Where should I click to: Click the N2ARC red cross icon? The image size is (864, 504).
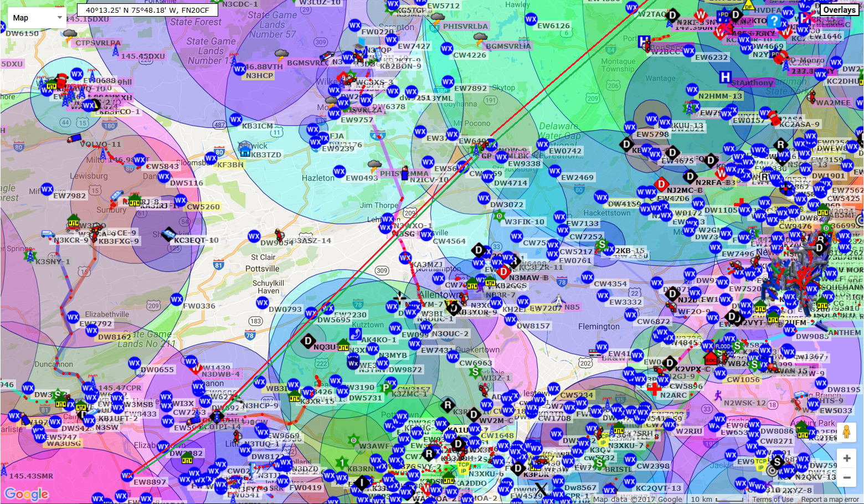(654, 389)
